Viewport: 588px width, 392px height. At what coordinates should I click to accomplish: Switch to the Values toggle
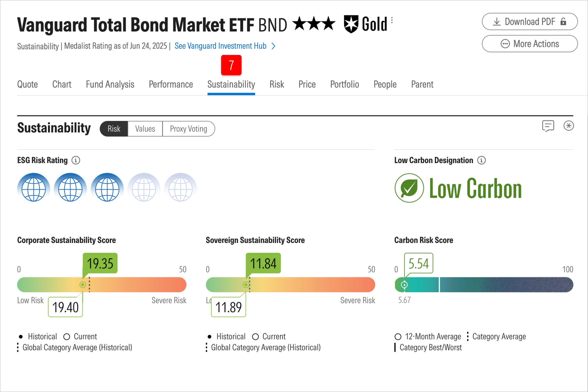pos(145,129)
